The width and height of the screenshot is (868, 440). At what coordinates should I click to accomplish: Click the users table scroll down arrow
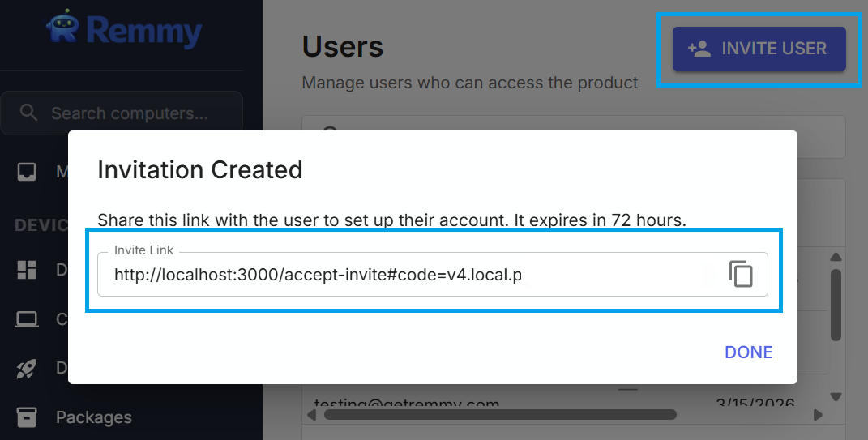[836, 397]
